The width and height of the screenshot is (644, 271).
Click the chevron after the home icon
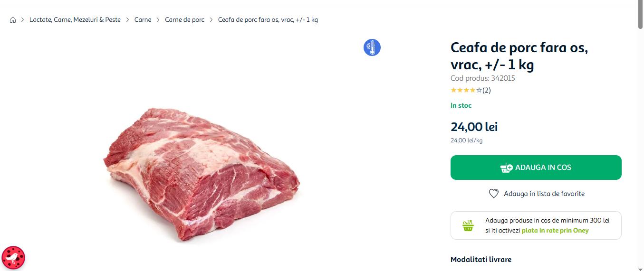pyautogui.click(x=22, y=20)
